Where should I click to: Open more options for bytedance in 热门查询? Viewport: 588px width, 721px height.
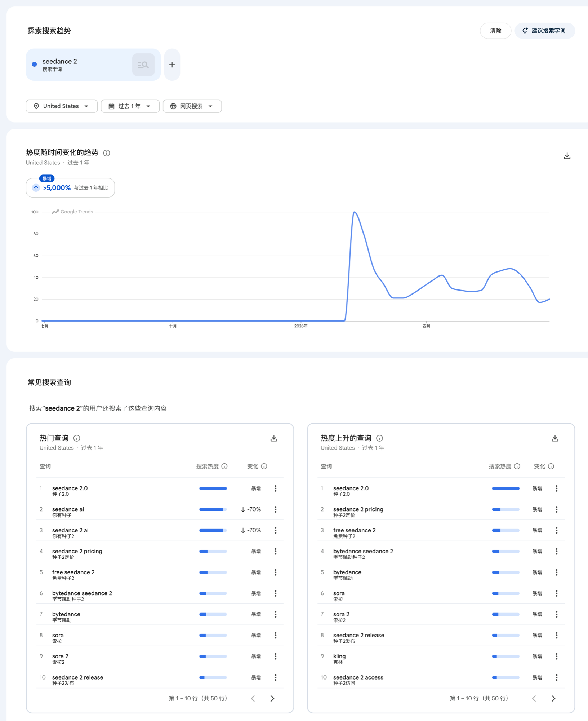[x=276, y=614]
